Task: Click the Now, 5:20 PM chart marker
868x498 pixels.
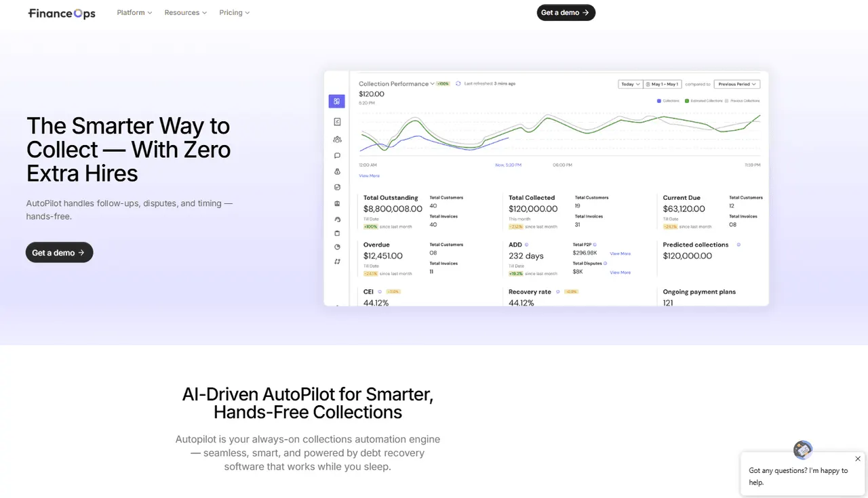Action: point(509,165)
